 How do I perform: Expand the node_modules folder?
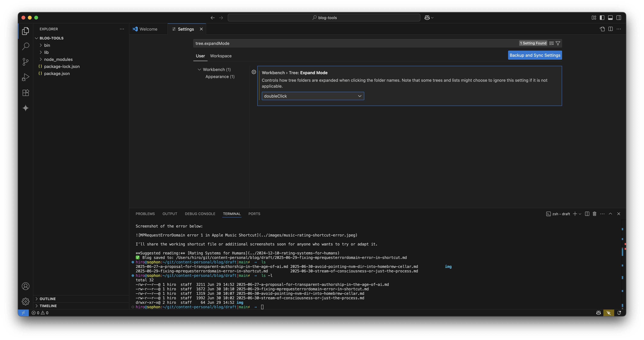click(58, 59)
